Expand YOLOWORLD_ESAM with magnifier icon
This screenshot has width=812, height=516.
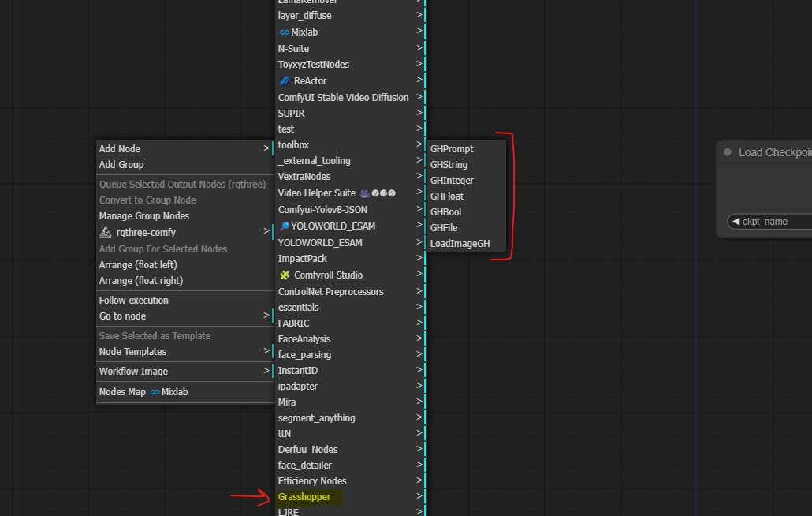[350, 226]
